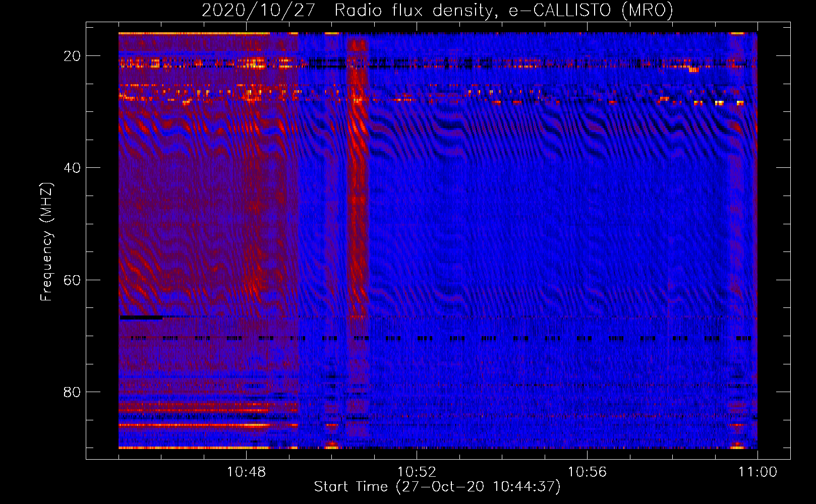Click the 60 frequency tick label

[72, 280]
